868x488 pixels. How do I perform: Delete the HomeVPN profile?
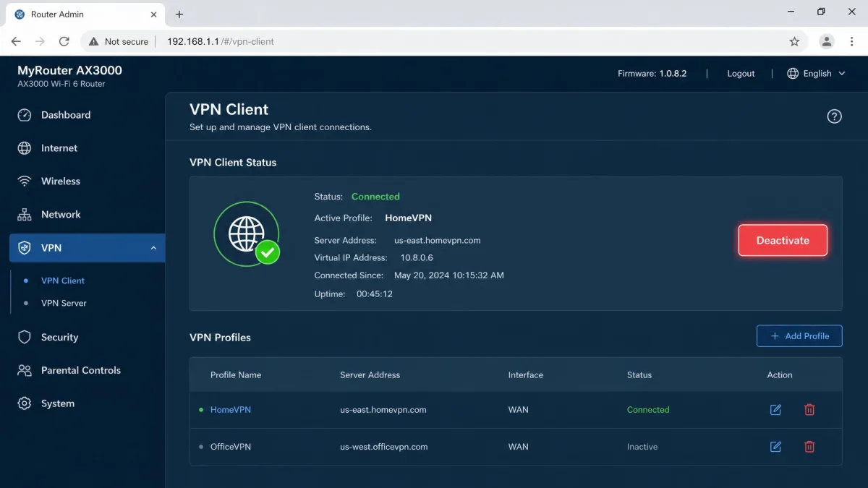[809, 410]
